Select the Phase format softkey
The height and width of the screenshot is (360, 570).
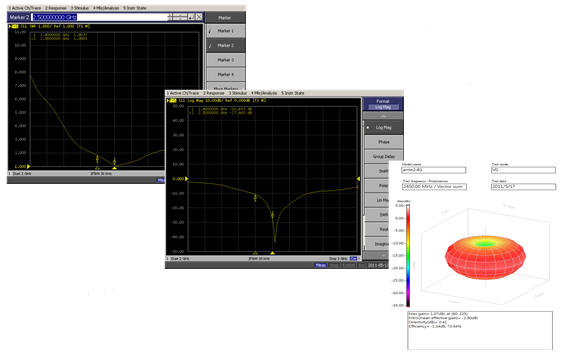click(x=384, y=142)
